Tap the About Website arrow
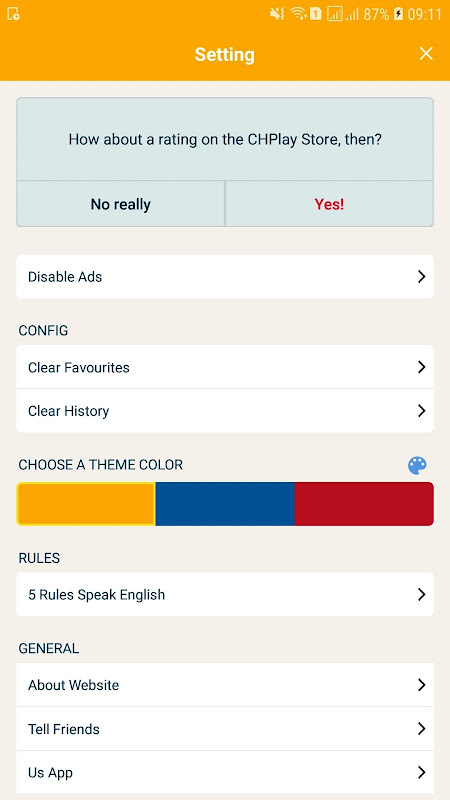Image resolution: width=450 pixels, height=800 pixels. coord(421,685)
